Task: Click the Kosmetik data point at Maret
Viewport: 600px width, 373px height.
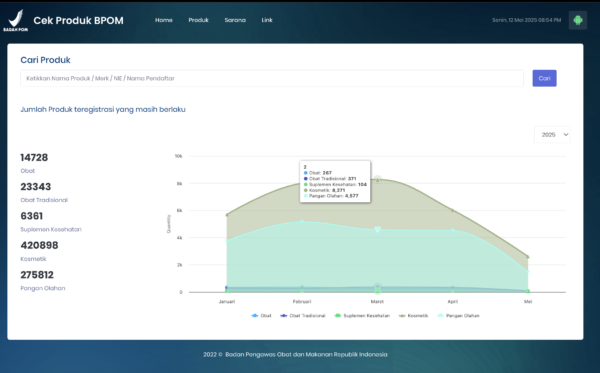Action: point(377,179)
